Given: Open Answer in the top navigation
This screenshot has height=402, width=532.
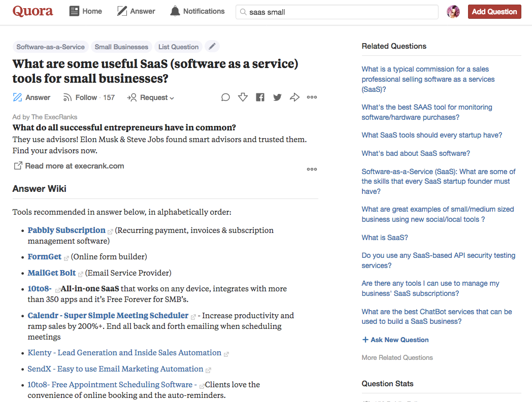Looking at the screenshot, I should [x=136, y=11].
